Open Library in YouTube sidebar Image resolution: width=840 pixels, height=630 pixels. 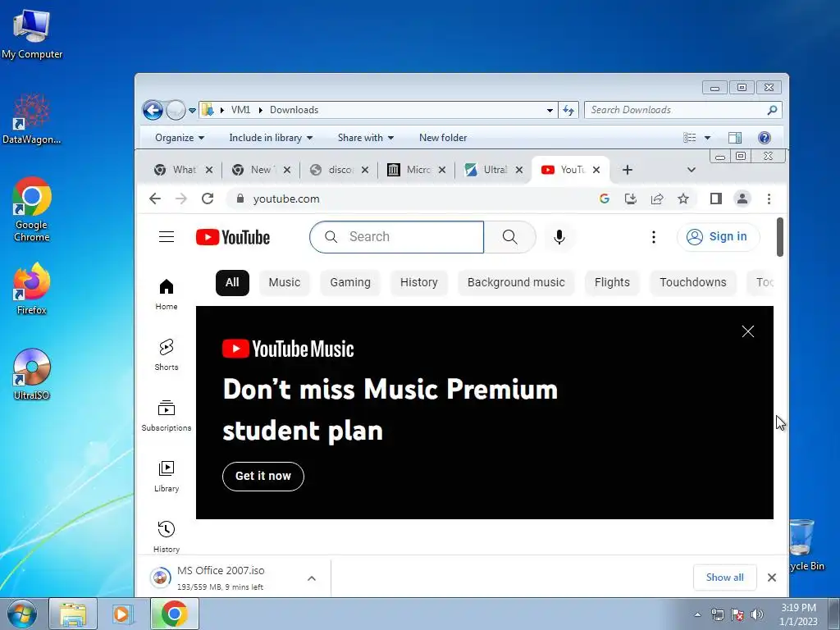pyautogui.click(x=166, y=477)
